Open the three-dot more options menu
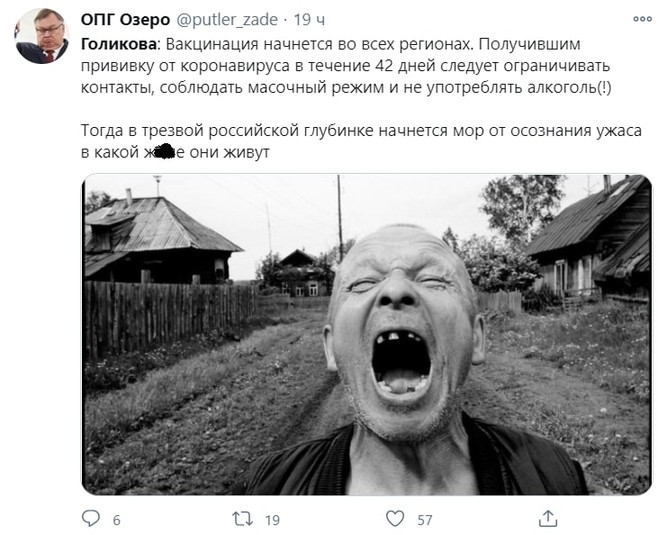The image size is (658, 535). [642, 19]
